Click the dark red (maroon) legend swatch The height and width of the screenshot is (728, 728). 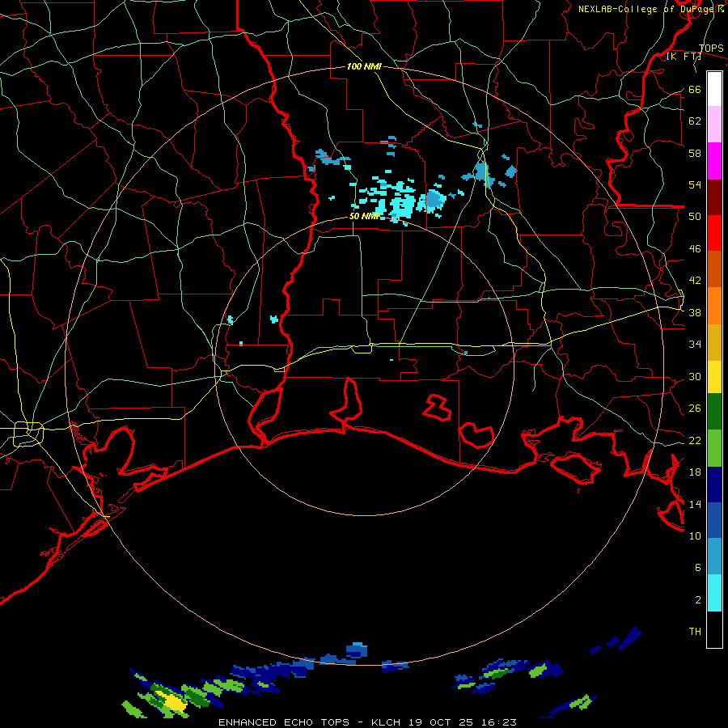[x=714, y=197]
